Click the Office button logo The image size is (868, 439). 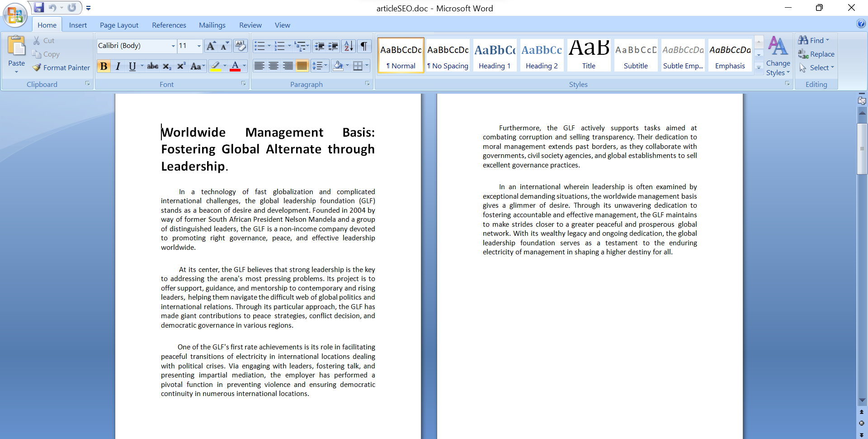click(x=15, y=15)
